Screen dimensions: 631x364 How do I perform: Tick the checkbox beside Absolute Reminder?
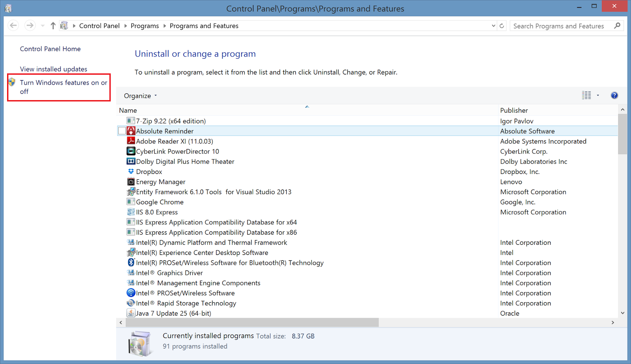(x=122, y=131)
